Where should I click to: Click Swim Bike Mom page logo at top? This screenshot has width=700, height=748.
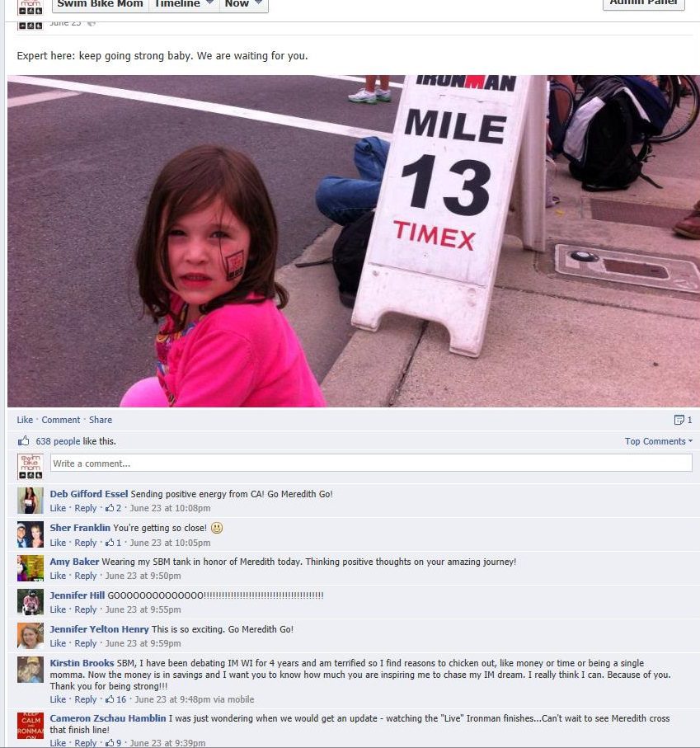click(x=31, y=7)
